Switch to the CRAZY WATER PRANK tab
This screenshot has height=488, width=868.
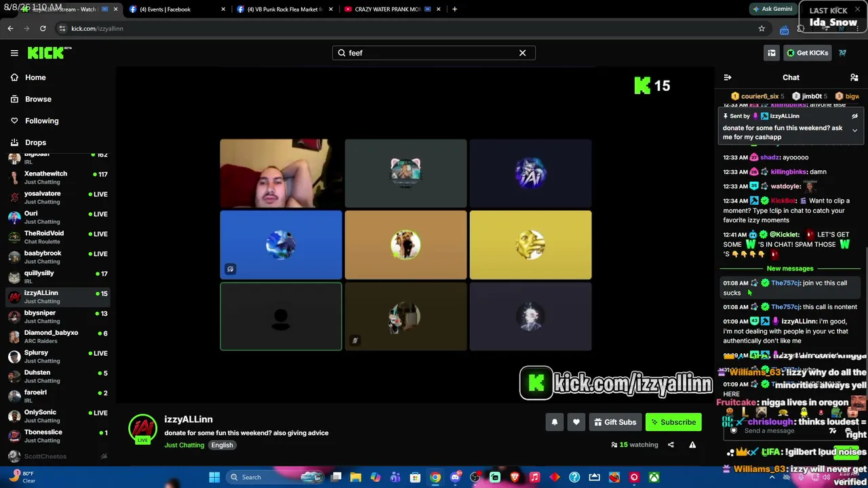pos(392,9)
